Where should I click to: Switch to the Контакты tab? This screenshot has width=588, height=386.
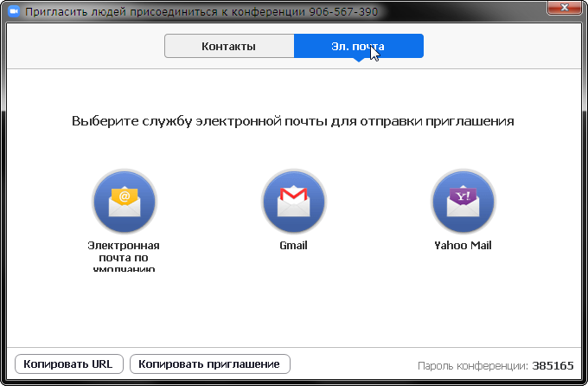[x=229, y=46]
